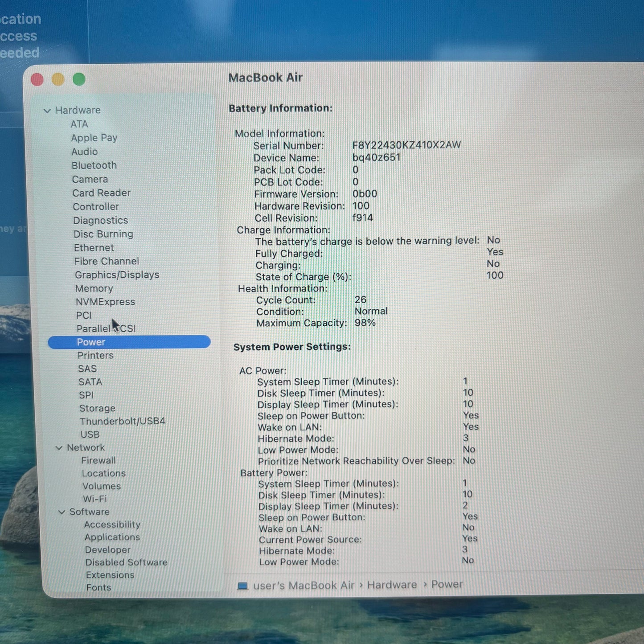Open the Wi-Fi sidebar item
This screenshot has height=644, width=644.
(x=95, y=499)
